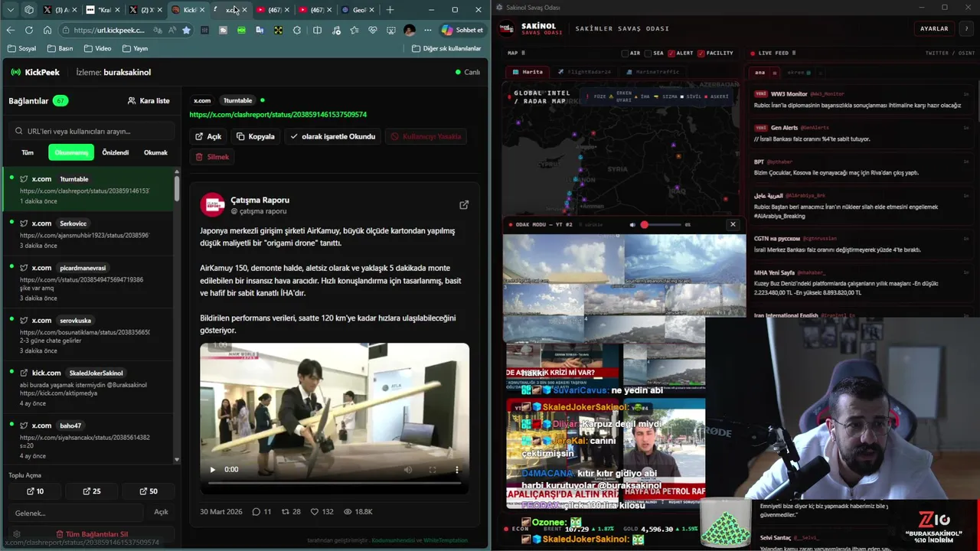
Task: Switch to the KickPeek browser tab
Action: 188,10
